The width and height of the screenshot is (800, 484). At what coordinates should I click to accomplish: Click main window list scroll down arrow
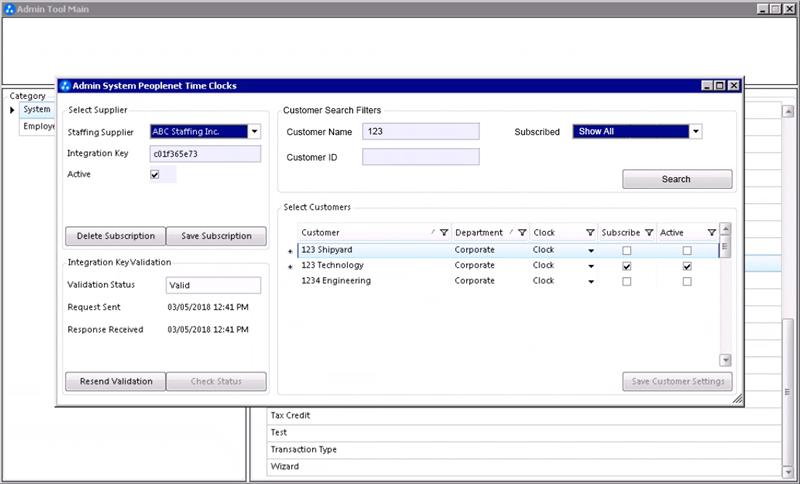coord(788,472)
